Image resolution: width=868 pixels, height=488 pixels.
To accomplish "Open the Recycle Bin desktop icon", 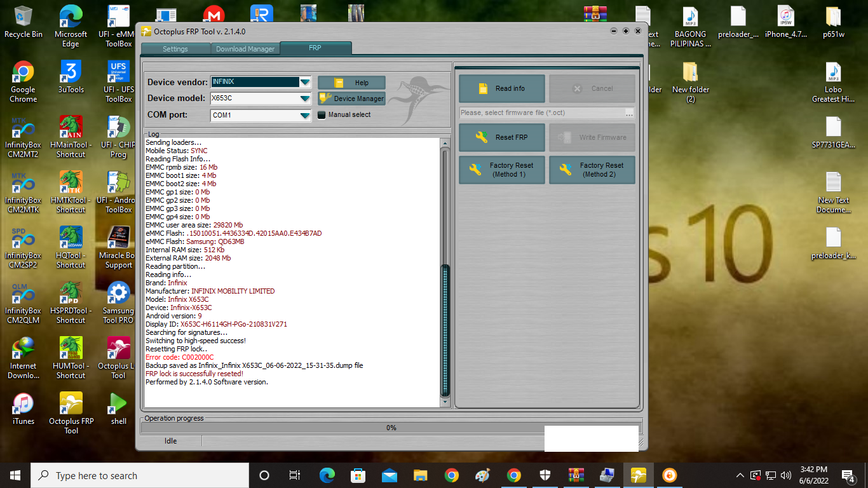I will pos(24,22).
